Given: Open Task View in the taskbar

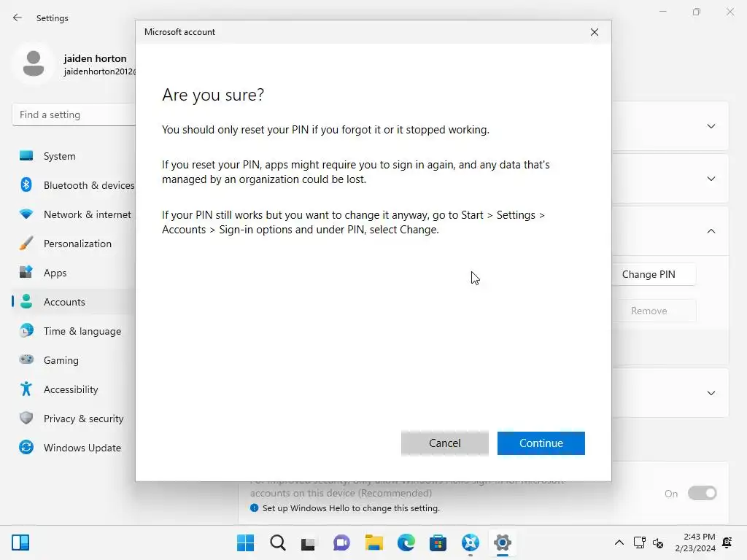Looking at the screenshot, I should [x=309, y=542].
